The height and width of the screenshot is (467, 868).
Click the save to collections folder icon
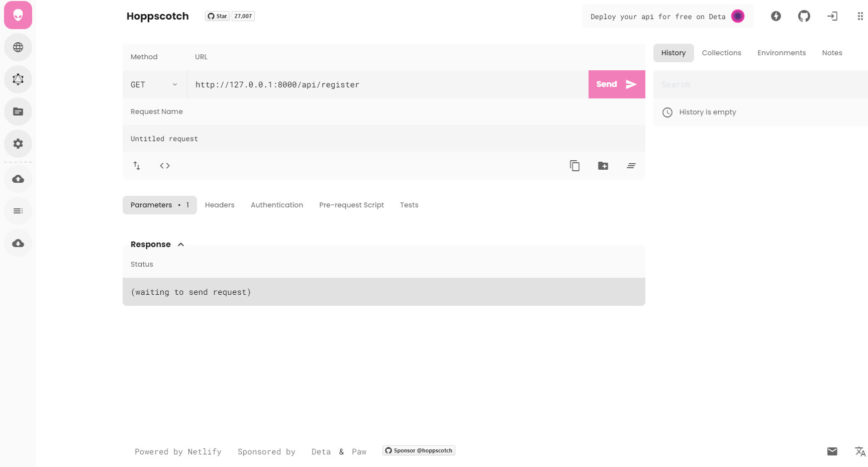coord(603,166)
